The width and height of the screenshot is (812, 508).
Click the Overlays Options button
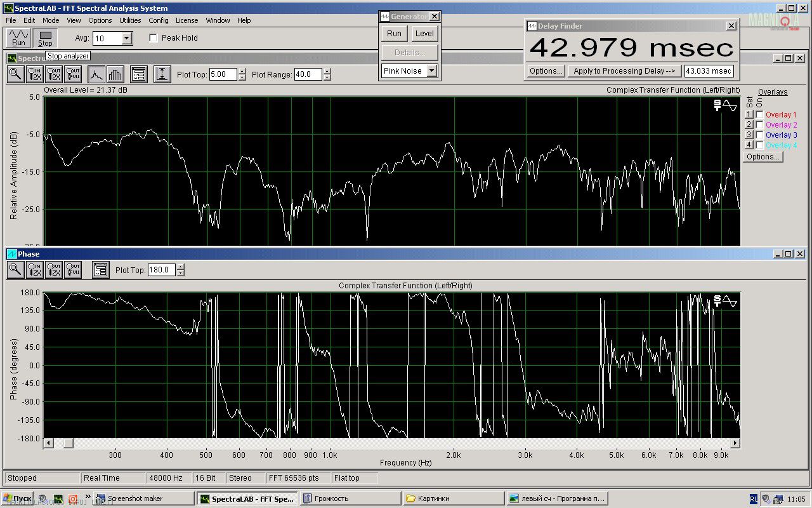coord(763,157)
